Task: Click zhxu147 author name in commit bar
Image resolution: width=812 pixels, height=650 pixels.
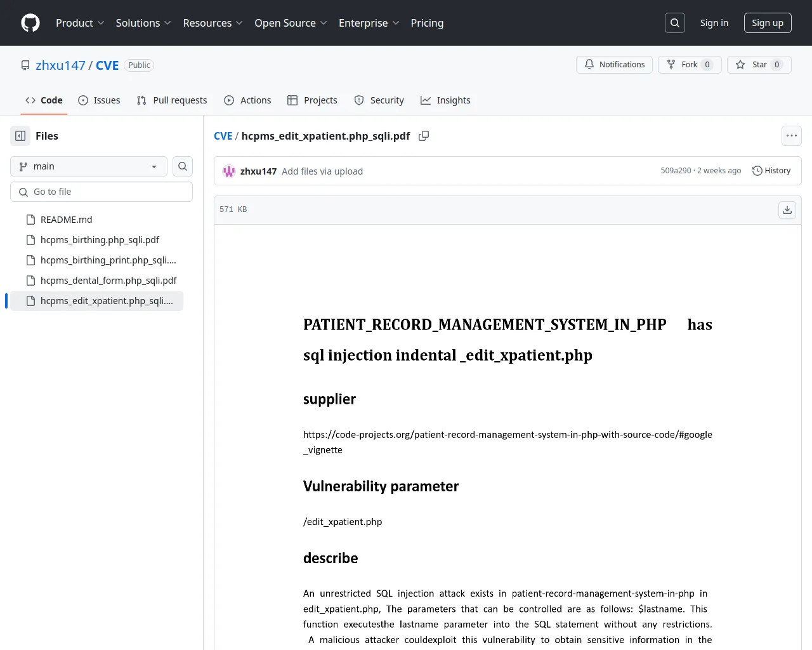Action: tap(258, 171)
